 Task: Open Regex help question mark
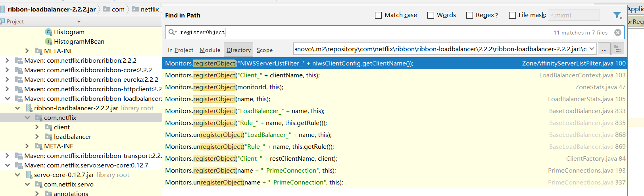tap(496, 15)
